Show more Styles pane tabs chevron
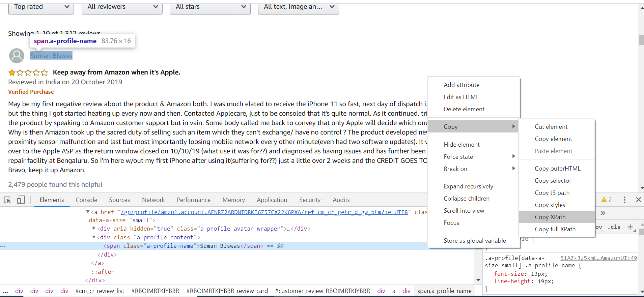644x297 pixels. (x=603, y=213)
